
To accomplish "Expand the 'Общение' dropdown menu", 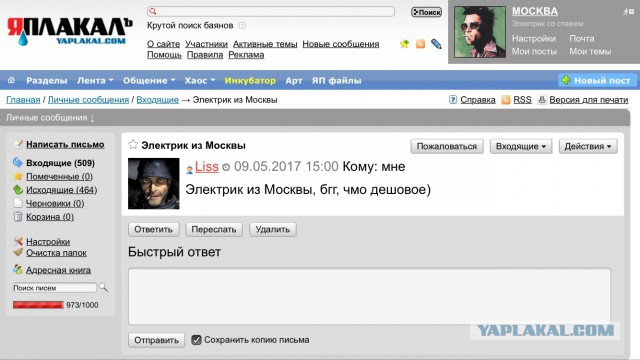I will coord(149,80).
